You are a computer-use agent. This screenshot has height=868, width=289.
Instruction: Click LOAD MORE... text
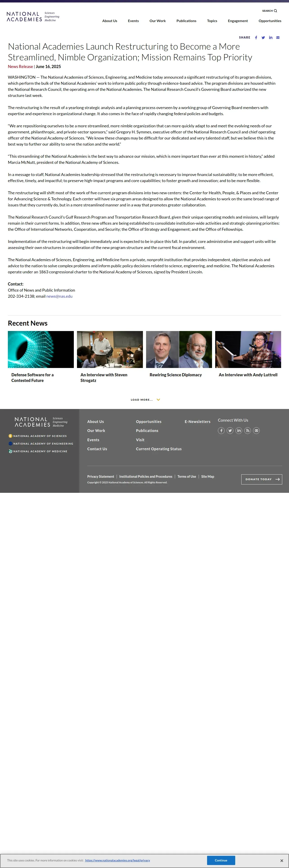[x=142, y=400]
